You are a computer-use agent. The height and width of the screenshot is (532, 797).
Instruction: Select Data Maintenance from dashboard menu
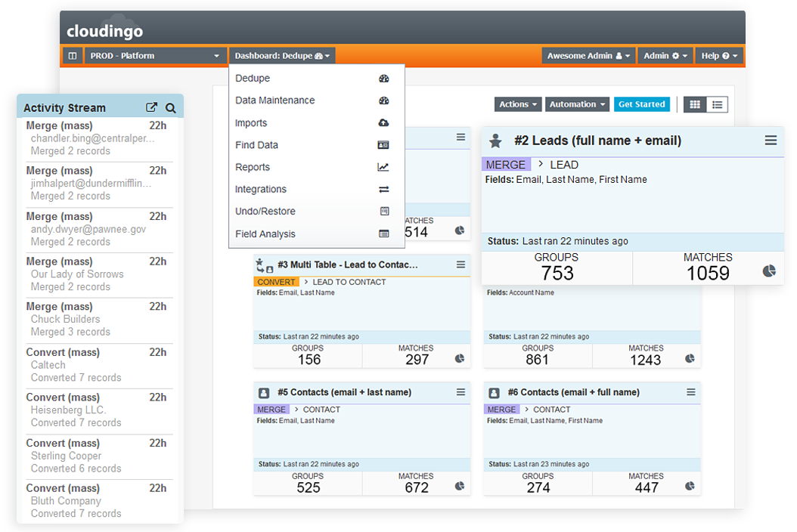(275, 101)
